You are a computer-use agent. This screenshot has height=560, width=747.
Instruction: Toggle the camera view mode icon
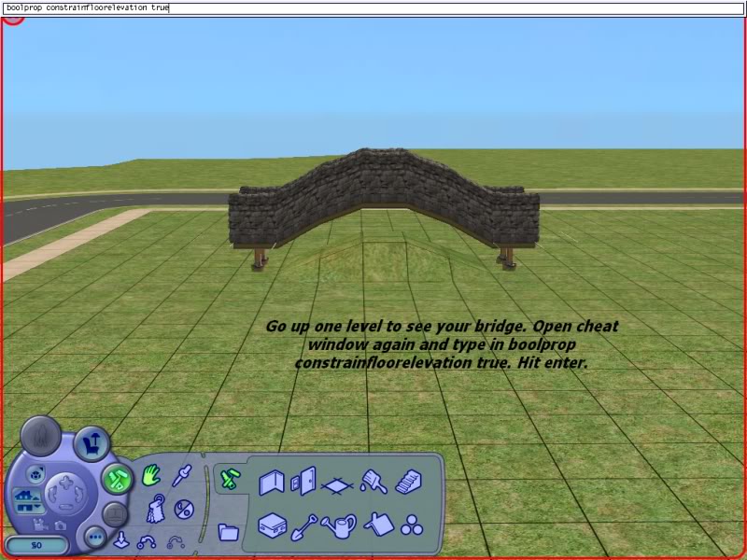[35, 474]
